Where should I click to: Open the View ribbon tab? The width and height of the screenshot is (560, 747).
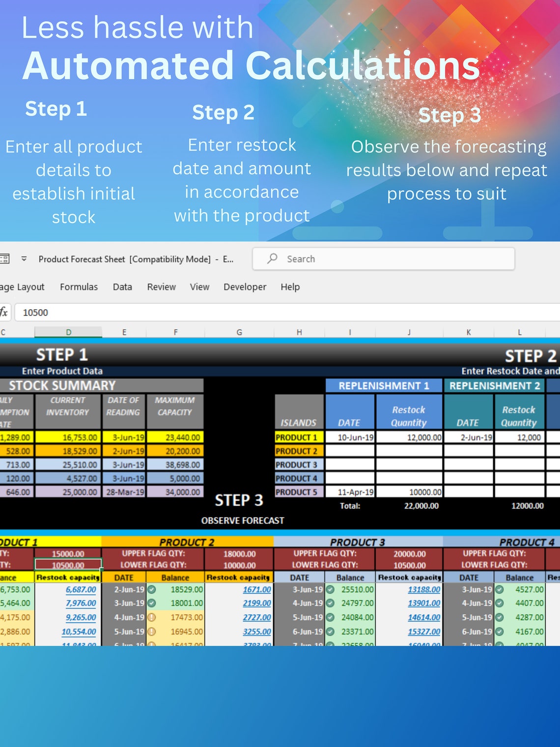199,287
